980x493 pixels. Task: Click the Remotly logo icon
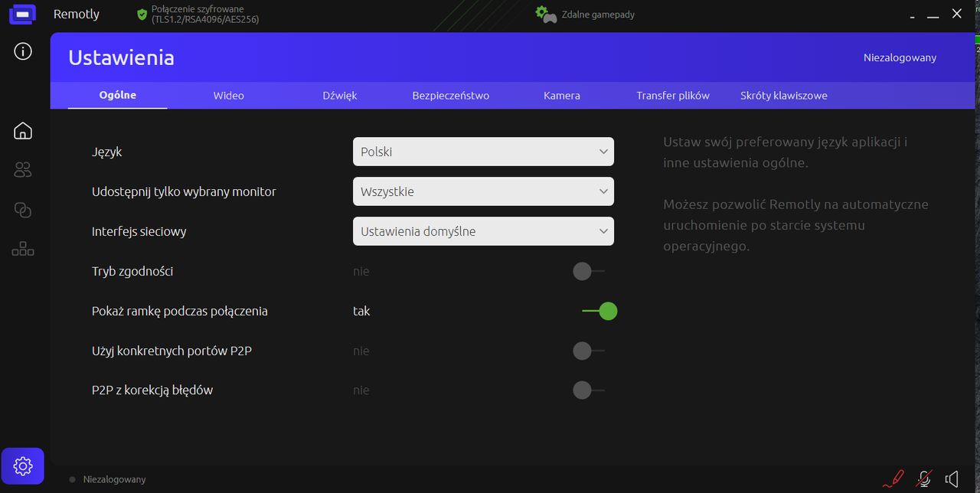[x=22, y=14]
